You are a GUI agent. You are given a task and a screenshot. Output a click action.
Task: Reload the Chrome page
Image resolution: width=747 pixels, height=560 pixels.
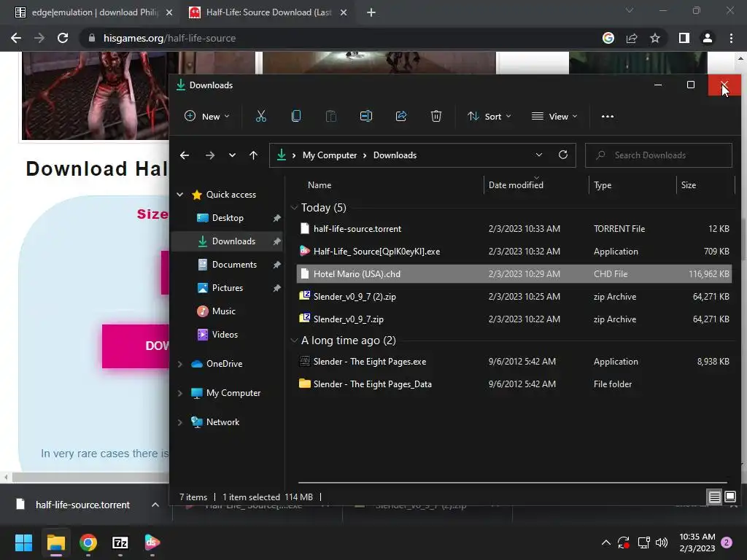pos(63,38)
